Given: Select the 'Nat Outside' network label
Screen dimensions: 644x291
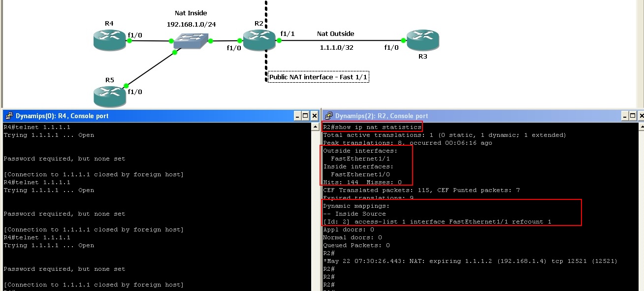Looking at the screenshot, I should [x=336, y=34].
